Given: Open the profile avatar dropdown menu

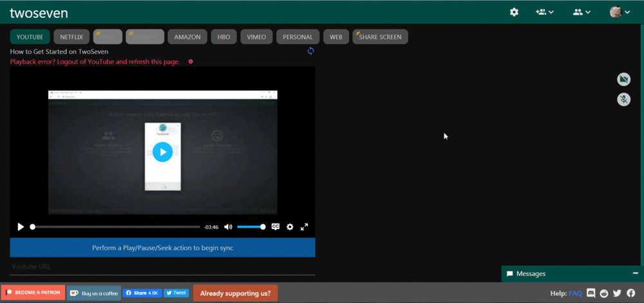Looking at the screenshot, I should click(620, 12).
